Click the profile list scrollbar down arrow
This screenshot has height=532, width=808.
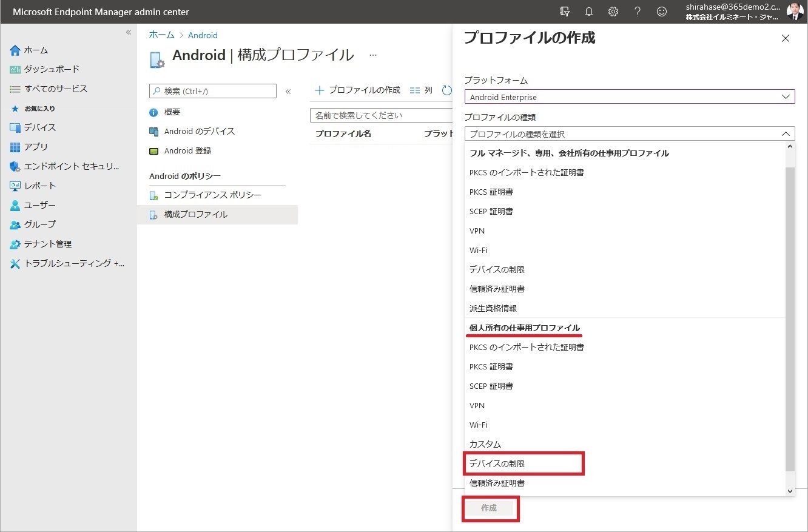pos(790,491)
